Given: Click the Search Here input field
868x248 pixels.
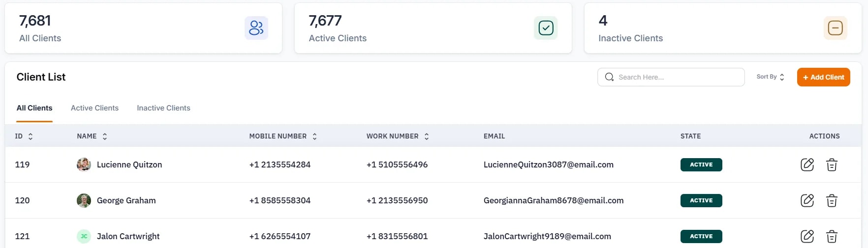Looking at the screenshot, I should 671,77.
